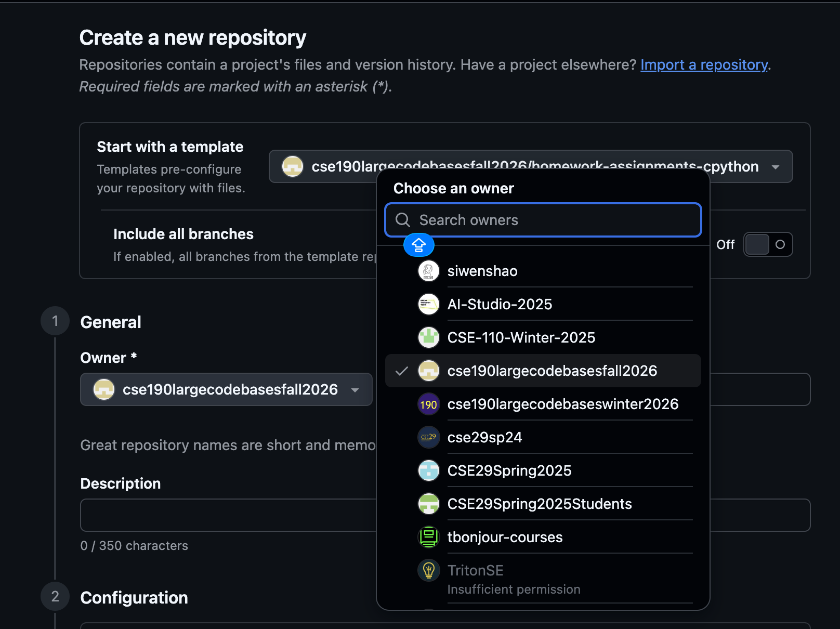Click the 'Choose an owner' popup heading
The image size is (840, 629).
(x=454, y=188)
